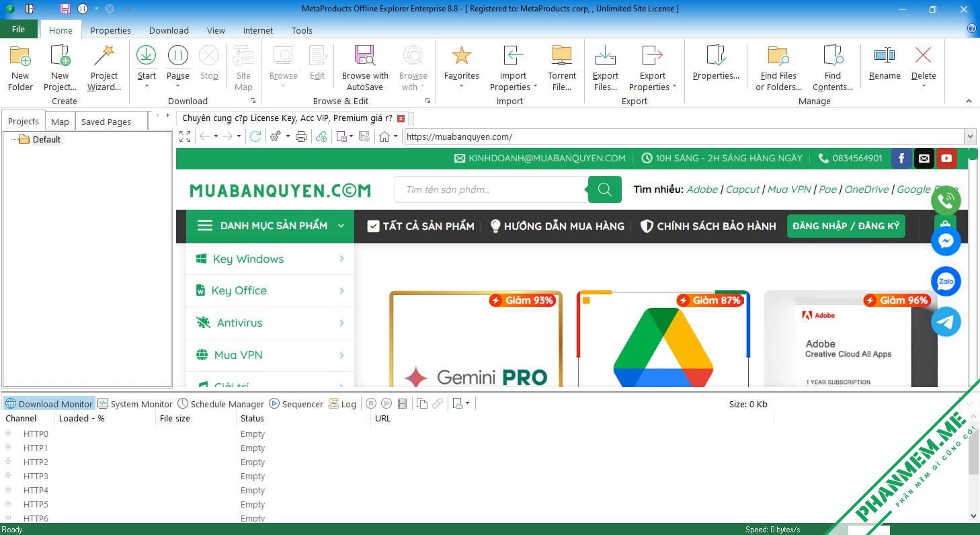
Task: Click the Export Files ribbon button
Action: click(605, 68)
